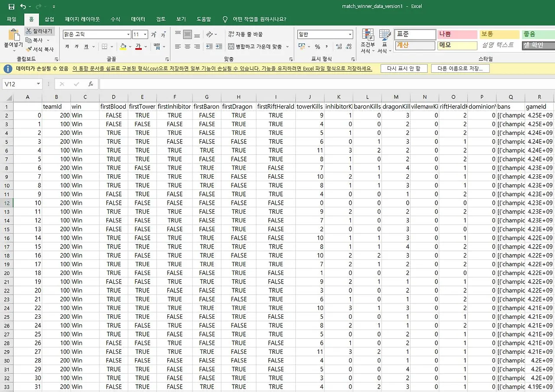Apply comma style number format

coord(327,46)
